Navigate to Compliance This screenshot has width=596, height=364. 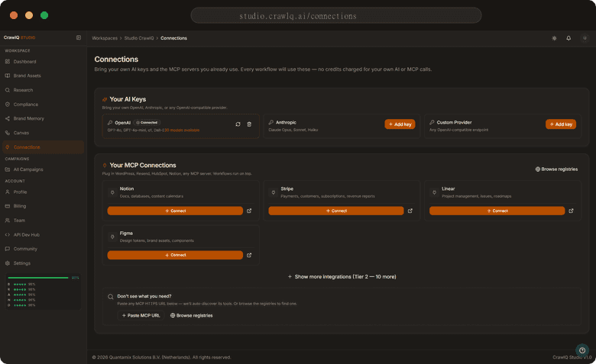click(44, 105)
